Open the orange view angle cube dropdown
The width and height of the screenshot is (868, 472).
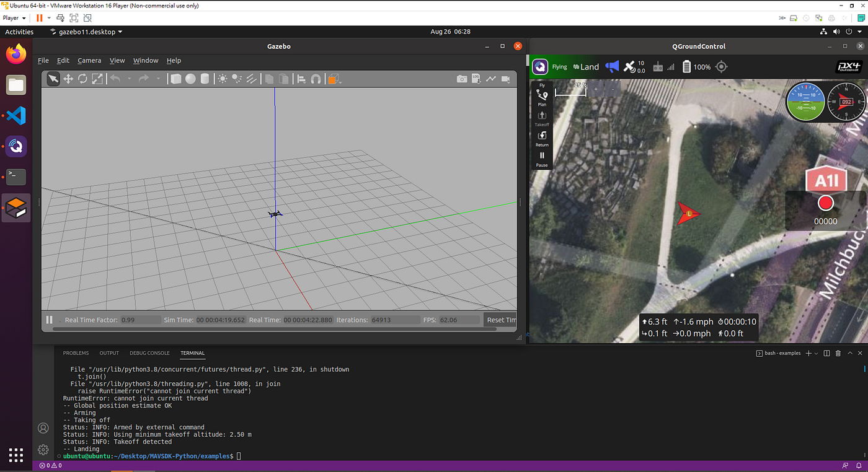[334, 79]
